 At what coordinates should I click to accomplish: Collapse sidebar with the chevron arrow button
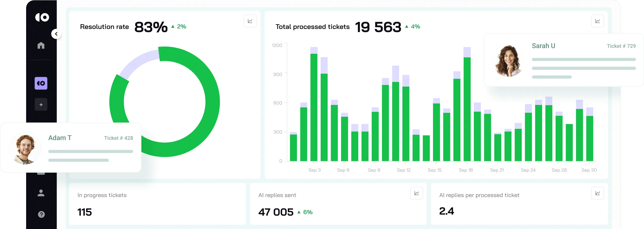click(56, 34)
